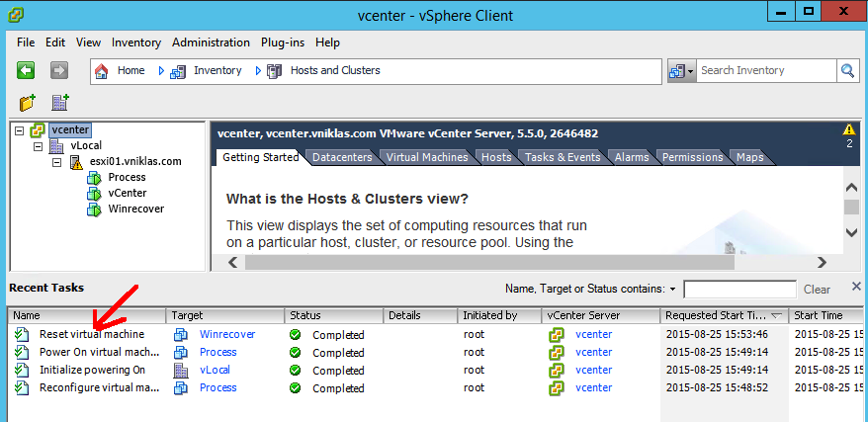Click the New Datacenter toolbar icon
This screenshot has height=422, width=868.
coord(59,103)
